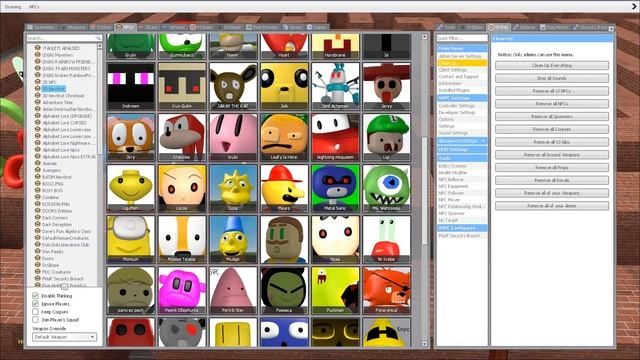This screenshot has height=360, width=640.
Task: Pick the Knuckles NPC icon
Action: [182, 137]
